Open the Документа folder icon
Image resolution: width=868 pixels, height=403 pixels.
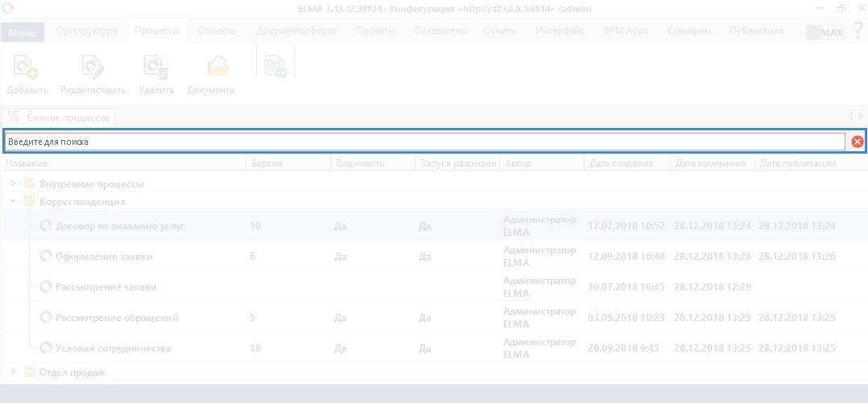click(x=218, y=68)
